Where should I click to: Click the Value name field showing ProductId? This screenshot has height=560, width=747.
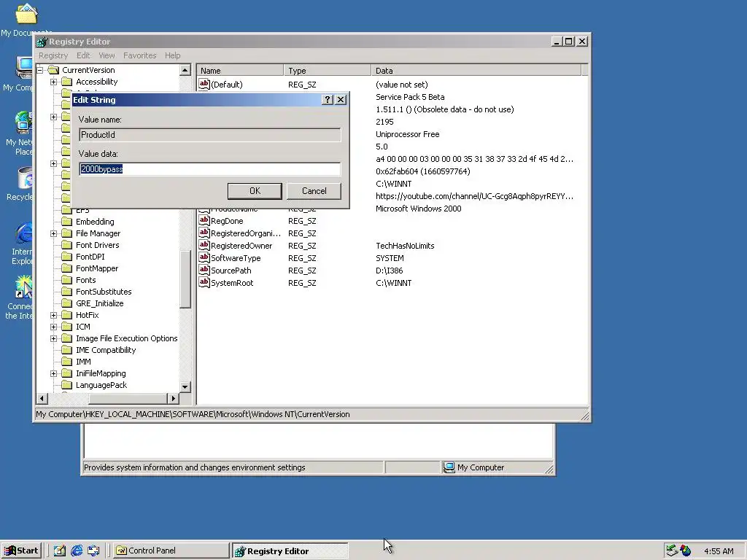pos(210,135)
